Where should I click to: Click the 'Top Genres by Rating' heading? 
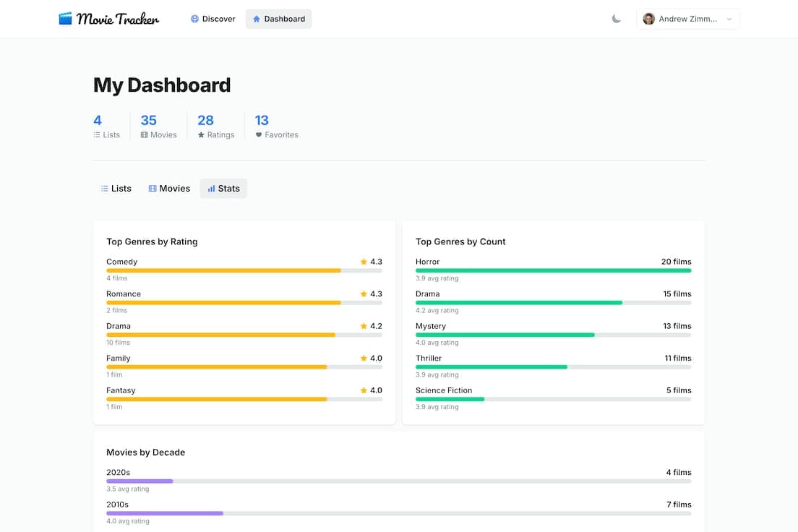152,242
